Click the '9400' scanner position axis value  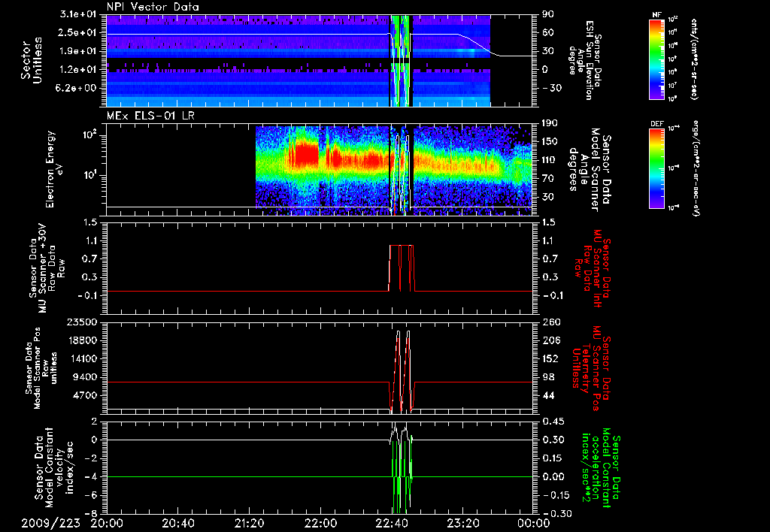click(x=84, y=377)
